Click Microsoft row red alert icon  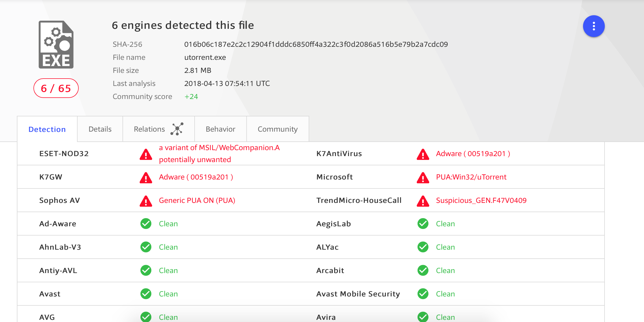click(x=423, y=178)
